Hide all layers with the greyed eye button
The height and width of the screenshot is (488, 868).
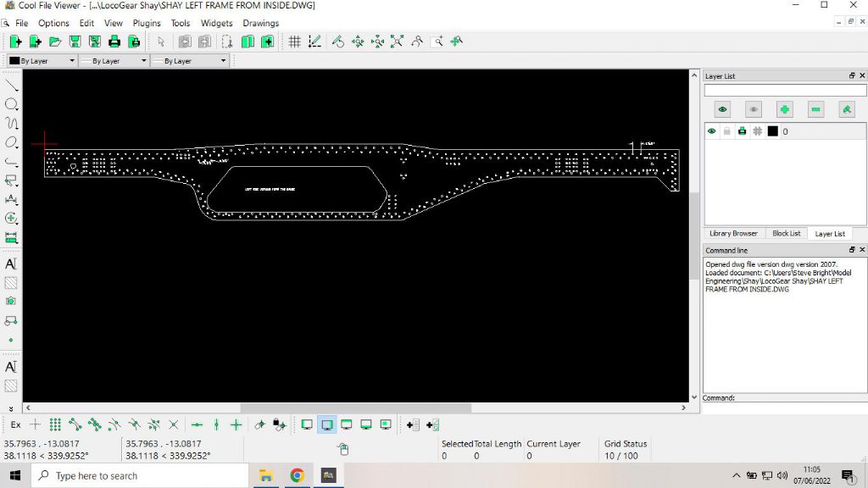pyautogui.click(x=754, y=109)
